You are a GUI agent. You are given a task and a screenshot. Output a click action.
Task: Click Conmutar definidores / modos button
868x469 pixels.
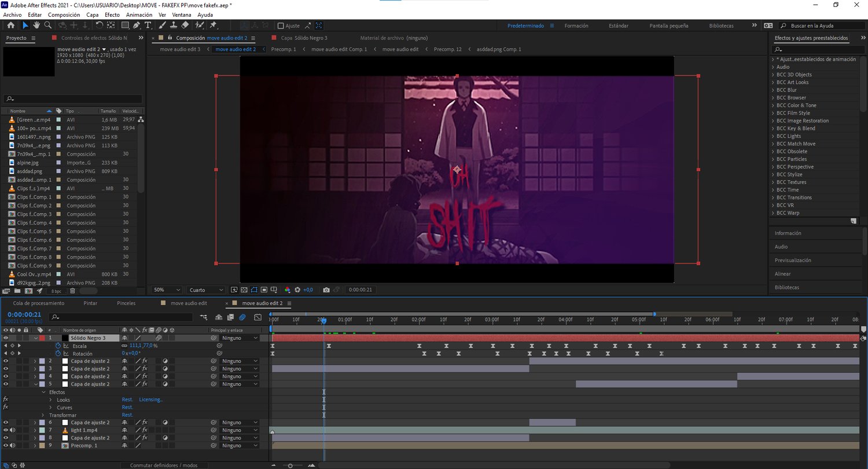tap(163, 465)
